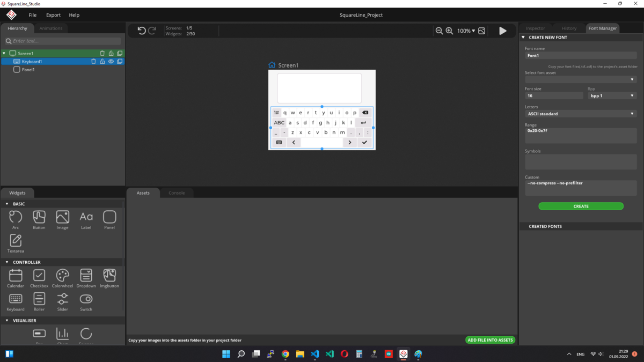
Task: Collapse the BASIC widgets section
Action: tap(7, 204)
